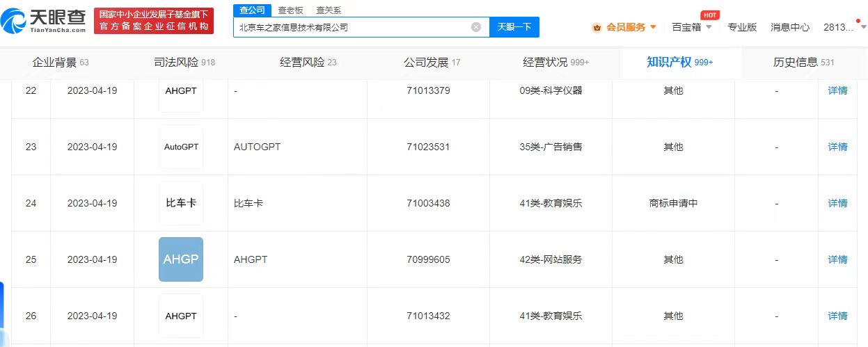Select registration number 71003438
Screen dimensions: 868x347
pyautogui.click(x=428, y=203)
